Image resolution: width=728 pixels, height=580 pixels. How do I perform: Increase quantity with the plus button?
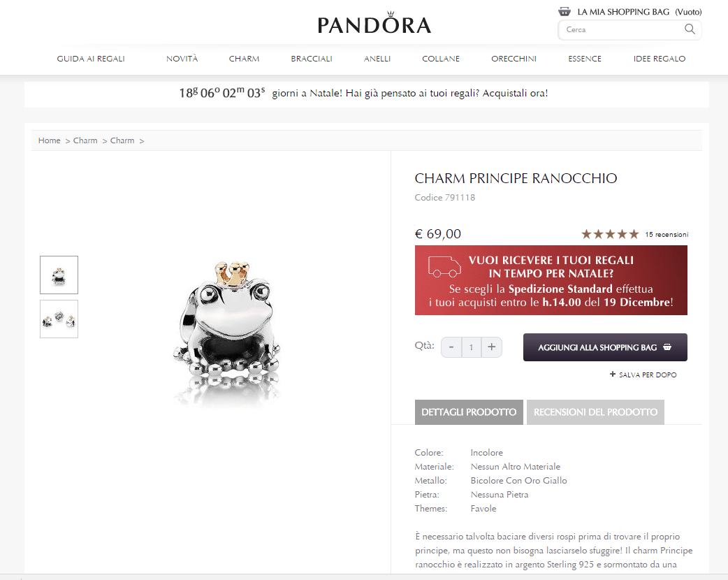(492, 347)
